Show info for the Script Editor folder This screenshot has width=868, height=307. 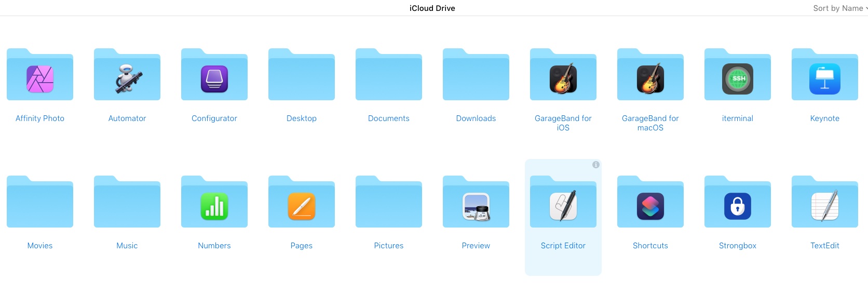tap(596, 165)
